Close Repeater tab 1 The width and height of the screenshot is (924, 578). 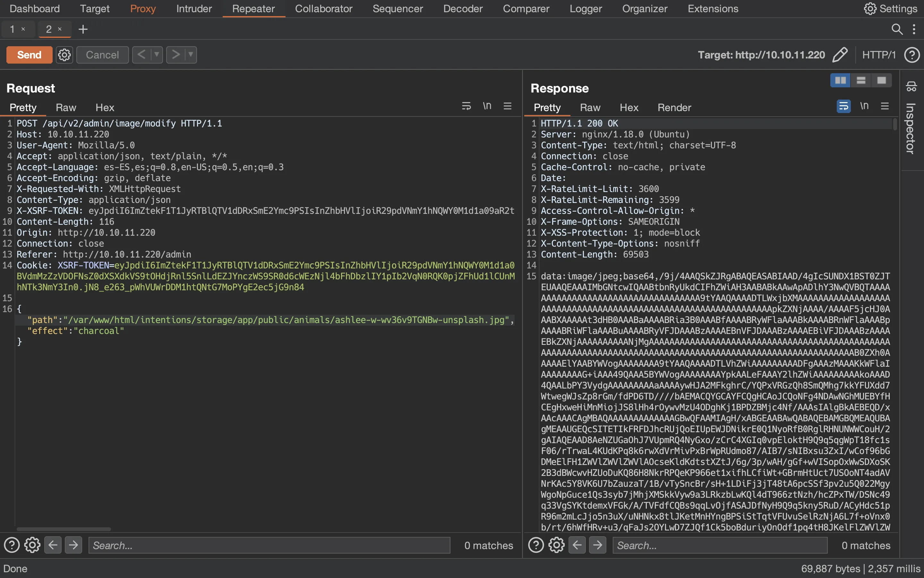click(23, 29)
